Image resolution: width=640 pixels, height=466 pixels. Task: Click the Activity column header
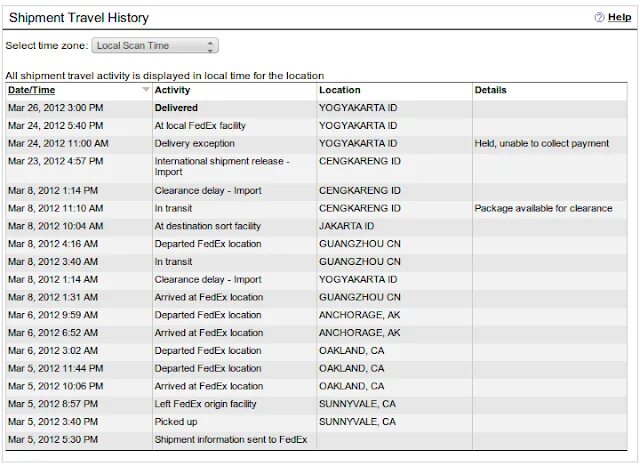172,90
